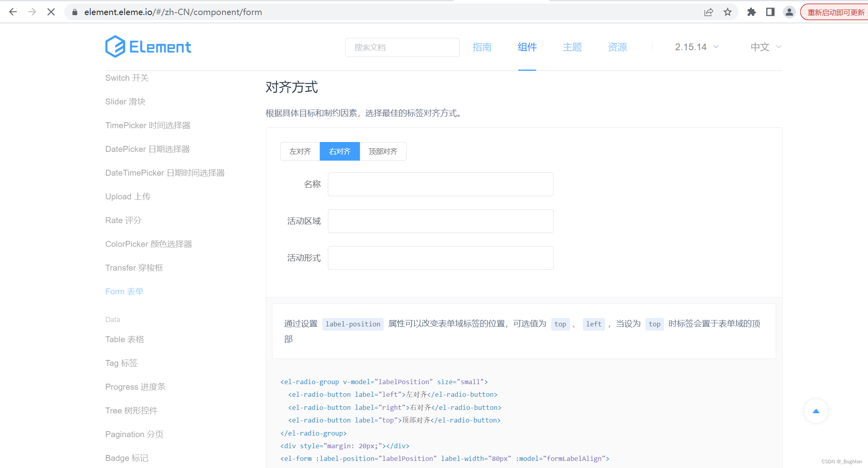Click the 重新启动即可更新 button

click(x=836, y=12)
